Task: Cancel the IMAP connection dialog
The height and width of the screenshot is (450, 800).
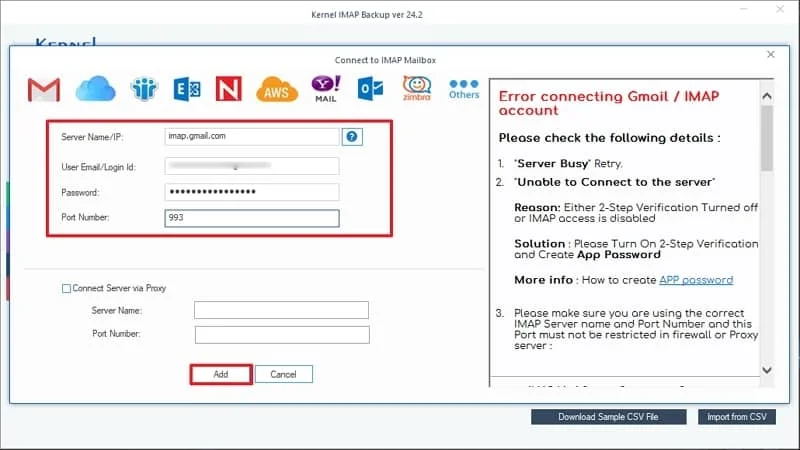Action: [x=284, y=374]
